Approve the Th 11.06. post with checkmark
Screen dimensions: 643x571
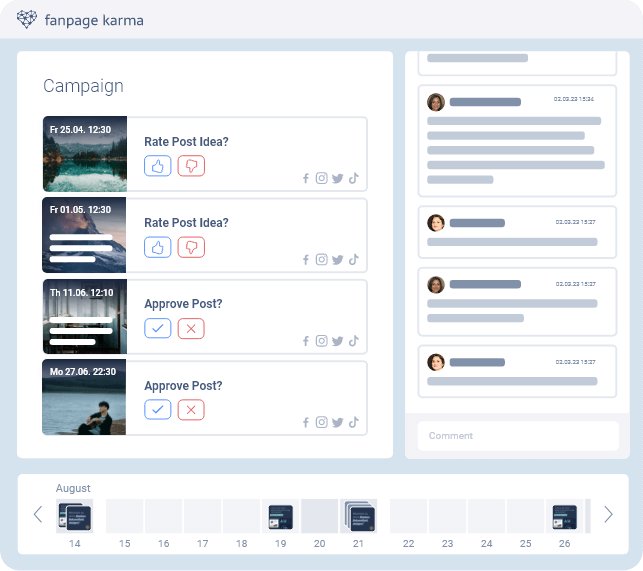click(x=157, y=328)
